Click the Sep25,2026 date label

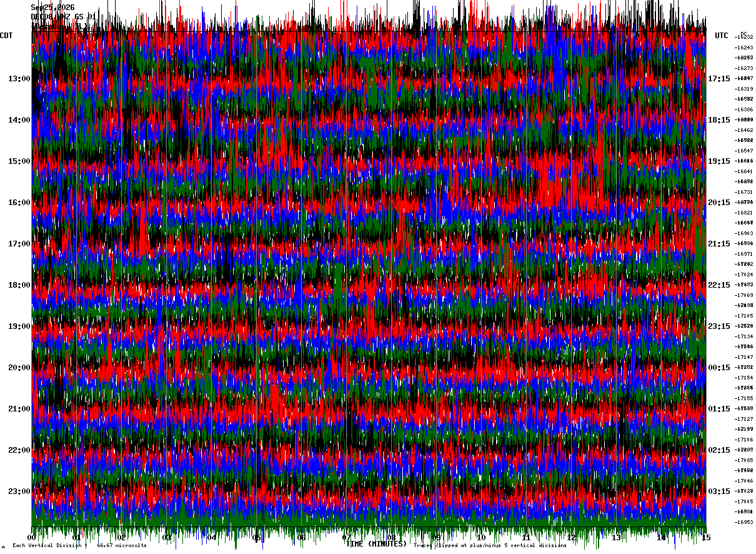53,8
